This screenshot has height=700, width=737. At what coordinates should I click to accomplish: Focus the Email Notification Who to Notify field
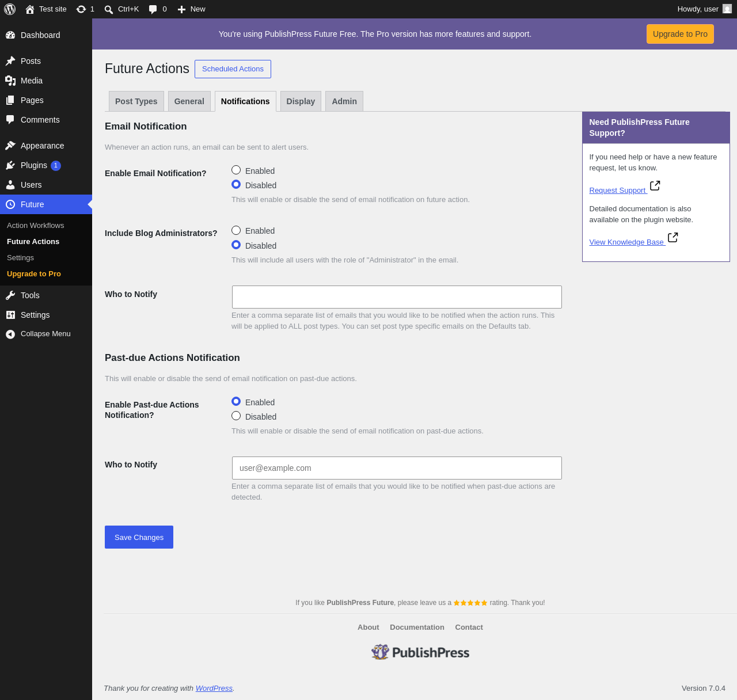[x=397, y=297]
